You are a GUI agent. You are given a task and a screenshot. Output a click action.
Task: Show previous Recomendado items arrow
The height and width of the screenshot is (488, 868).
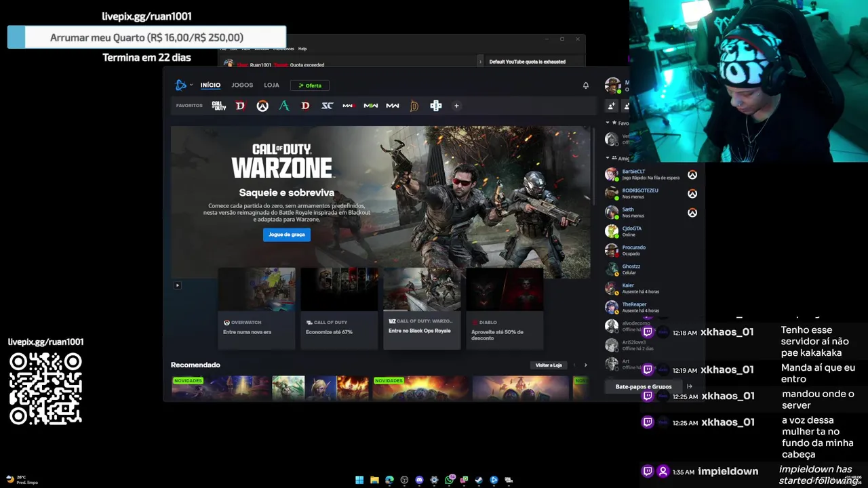tap(574, 365)
